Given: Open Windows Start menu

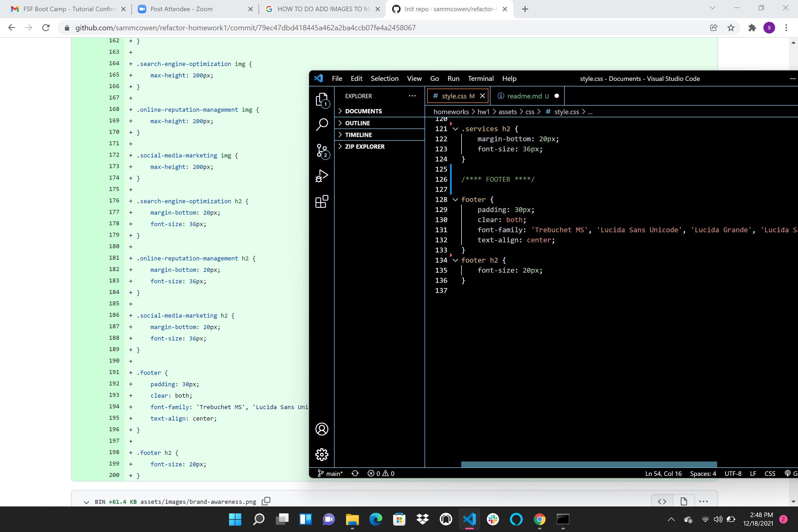Looking at the screenshot, I should tap(235, 519).
